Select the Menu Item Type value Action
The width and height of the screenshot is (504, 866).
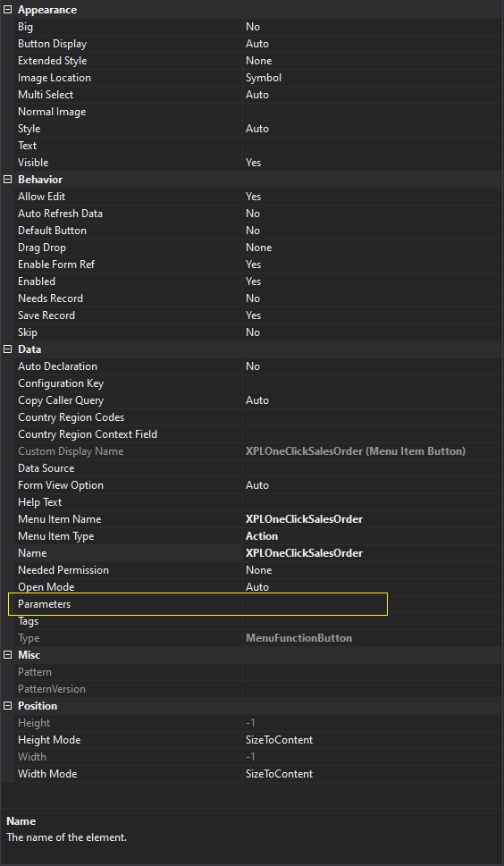pos(262,536)
